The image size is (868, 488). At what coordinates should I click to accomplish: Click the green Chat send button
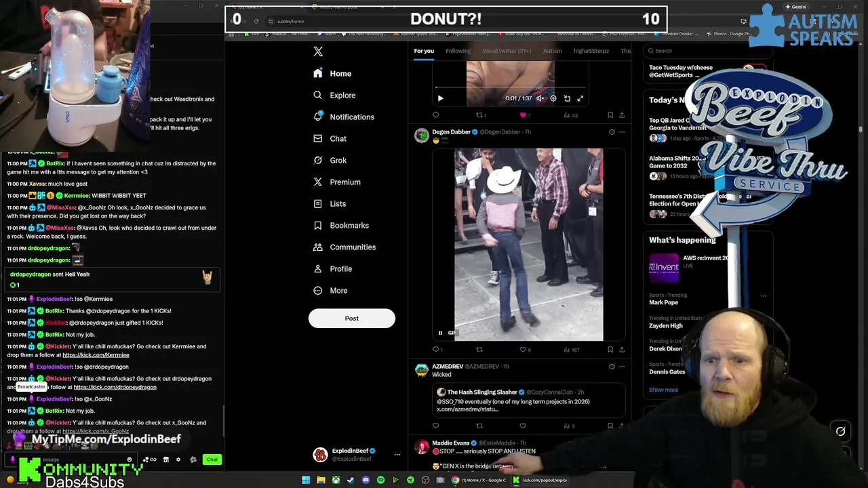(212, 460)
